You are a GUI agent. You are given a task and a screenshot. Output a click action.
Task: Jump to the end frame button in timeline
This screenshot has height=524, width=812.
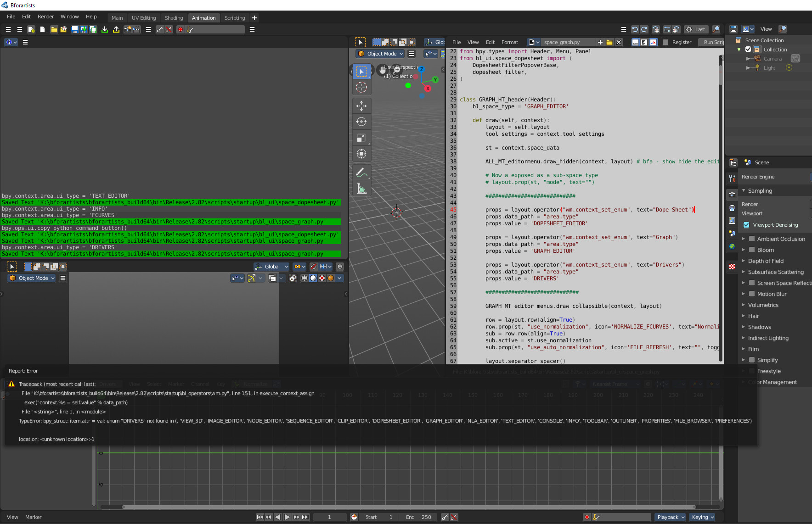point(305,517)
